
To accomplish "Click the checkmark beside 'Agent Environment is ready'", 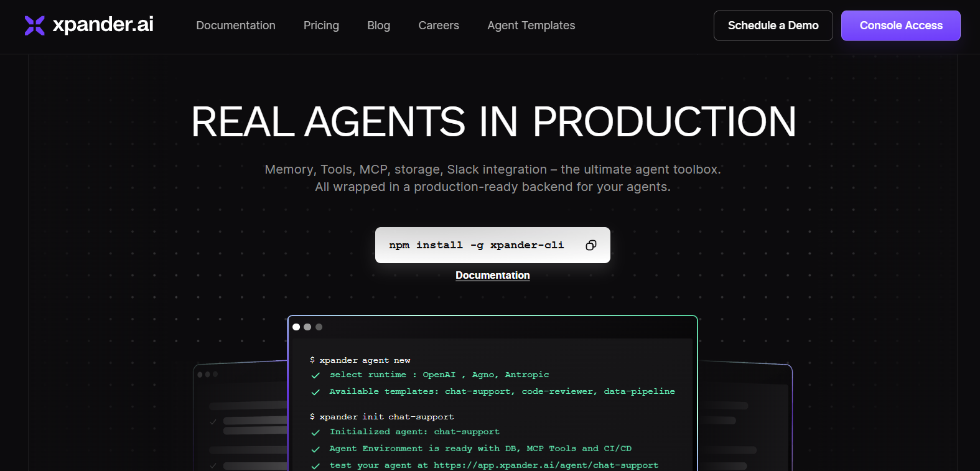I will (x=315, y=449).
